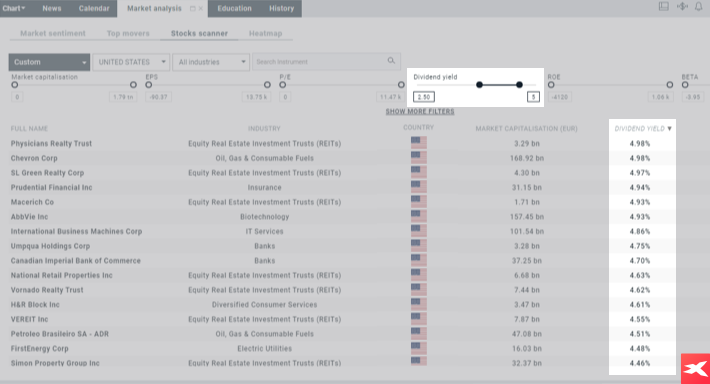Select the Chevron Corp row name
This screenshot has height=384, width=710.
(34, 158)
